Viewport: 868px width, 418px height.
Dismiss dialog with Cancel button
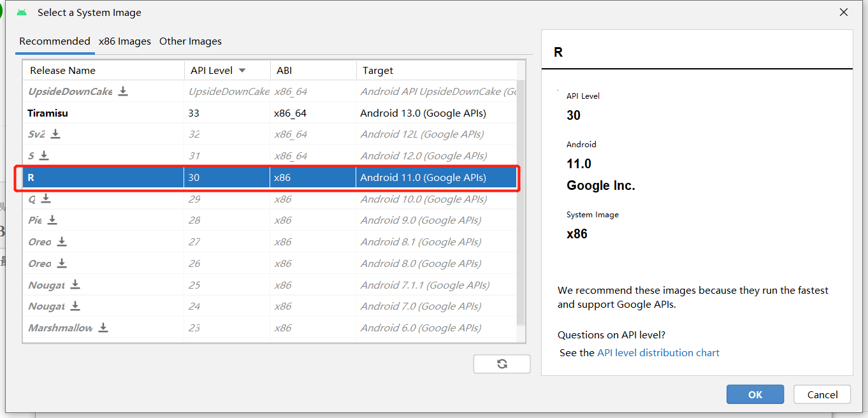click(822, 394)
